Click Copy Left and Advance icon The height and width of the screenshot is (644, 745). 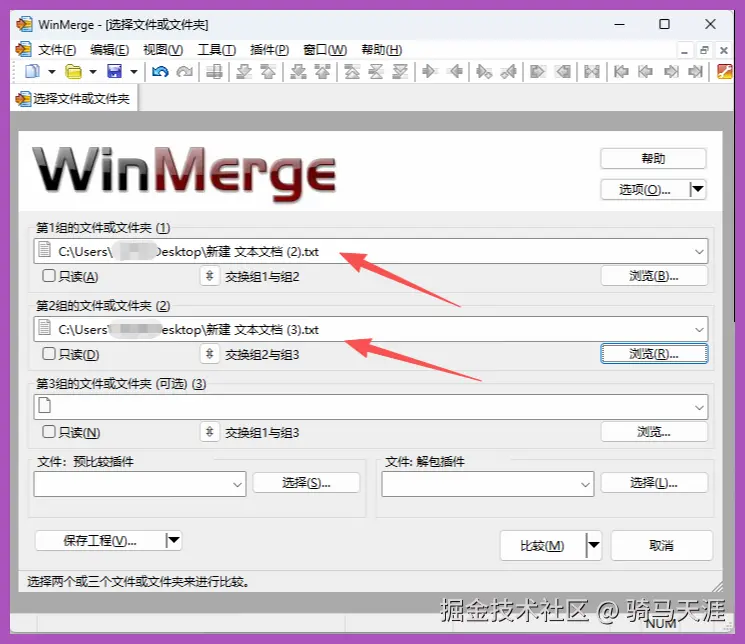(x=509, y=72)
